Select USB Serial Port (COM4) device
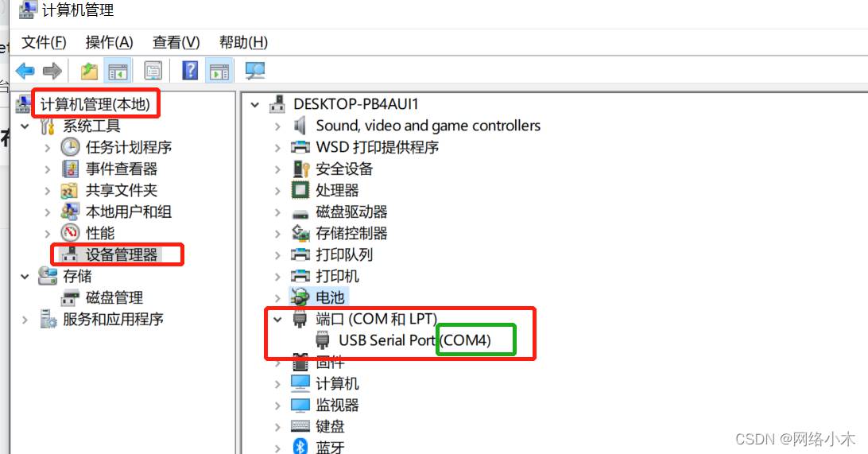Image resolution: width=868 pixels, height=454 pixels. pyautogui.click(x=415, y=340)
